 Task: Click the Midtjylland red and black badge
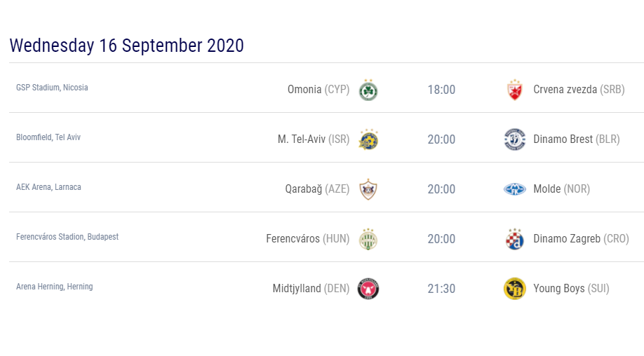click(x=368, y=289)
